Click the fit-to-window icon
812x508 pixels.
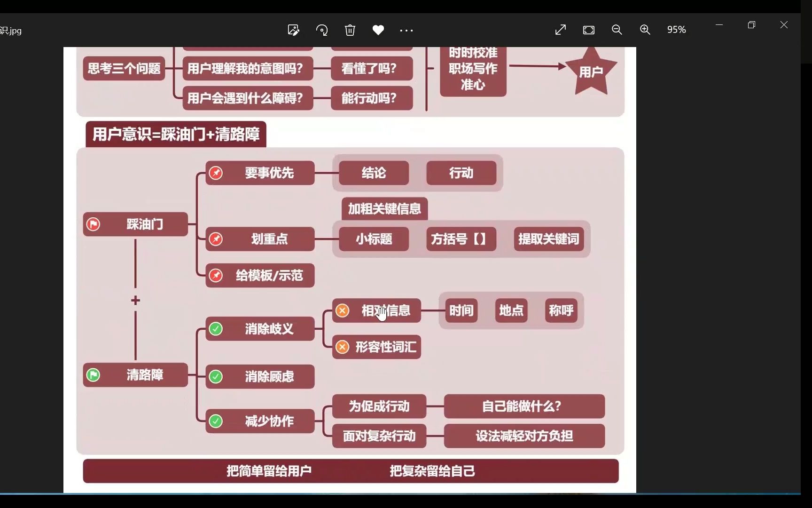pyautogui.click(x=589, y=30)
